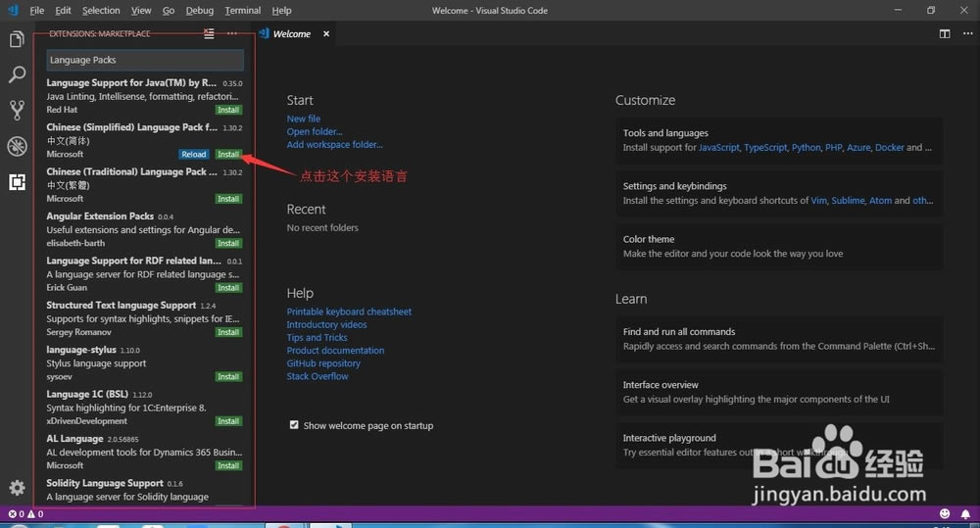The width and height of the screenshot is (980, 528).
Task: Open the Selection menu
Action: click(x=101, y=10)
